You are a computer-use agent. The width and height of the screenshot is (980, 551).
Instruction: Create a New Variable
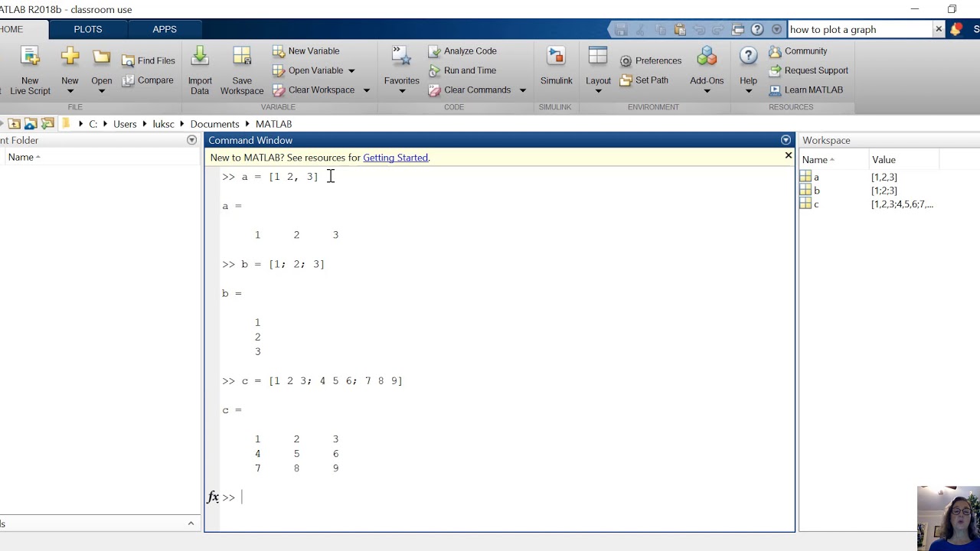click(x=306, y=51)
